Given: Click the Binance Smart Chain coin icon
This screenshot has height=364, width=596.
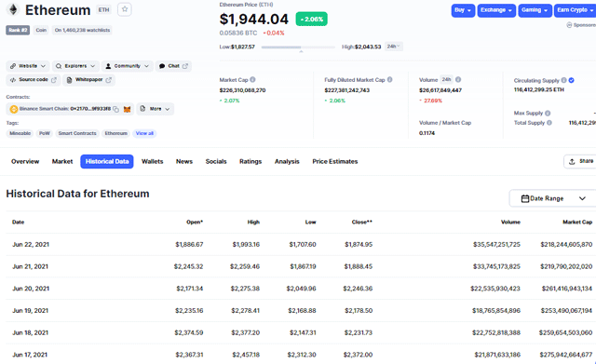Looking at the screenshot, I should [x=14, y=109].
